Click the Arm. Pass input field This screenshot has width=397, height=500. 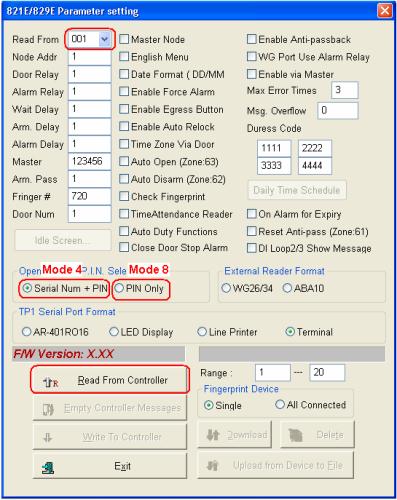tap(90, 179)
